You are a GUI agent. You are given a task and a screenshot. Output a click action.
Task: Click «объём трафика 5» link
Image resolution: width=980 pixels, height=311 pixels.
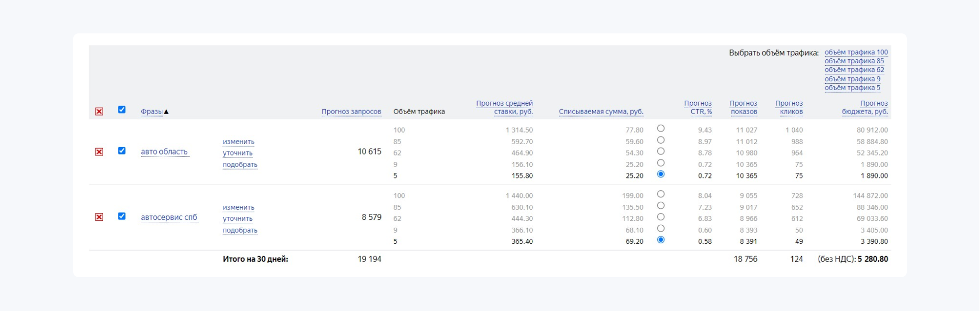tap(852, 88)
